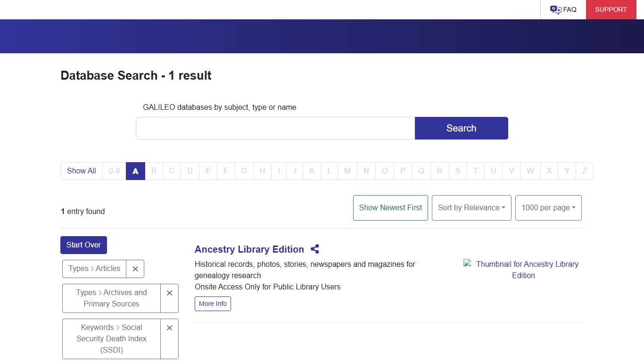Open the Sort by Relevance dropdown
This screenshot has width=644, height=362.
pyautogui.click(x=471, y=207)
